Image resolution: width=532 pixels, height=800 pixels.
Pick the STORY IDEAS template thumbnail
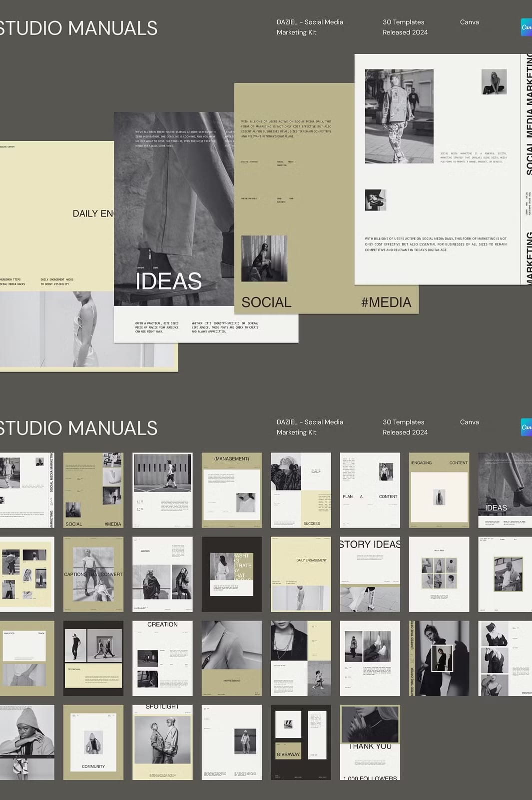click(370, 574)
